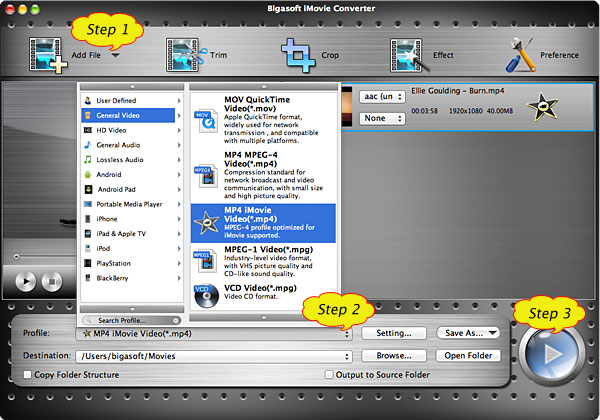Choose MPEG-1 Video(*.mpg) profile

pyautogui.click(x=263, y=261)
